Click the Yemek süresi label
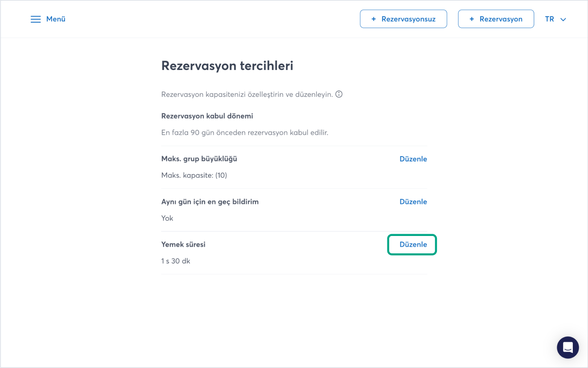This screenshot has width=588, height=368. coord(183,244)
